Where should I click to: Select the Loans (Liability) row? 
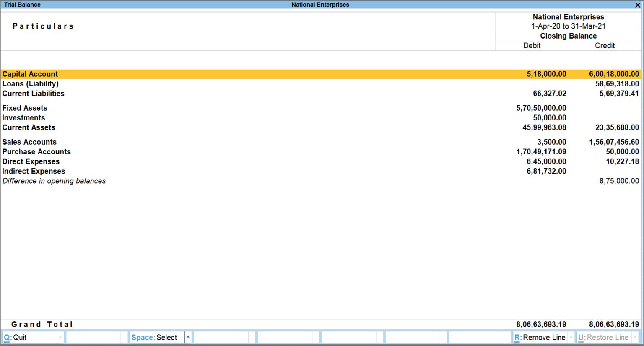click(31, 83)
